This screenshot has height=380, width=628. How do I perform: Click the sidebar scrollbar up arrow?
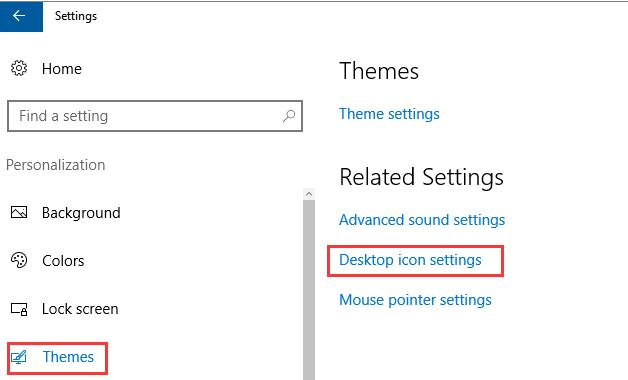point(309,194)
